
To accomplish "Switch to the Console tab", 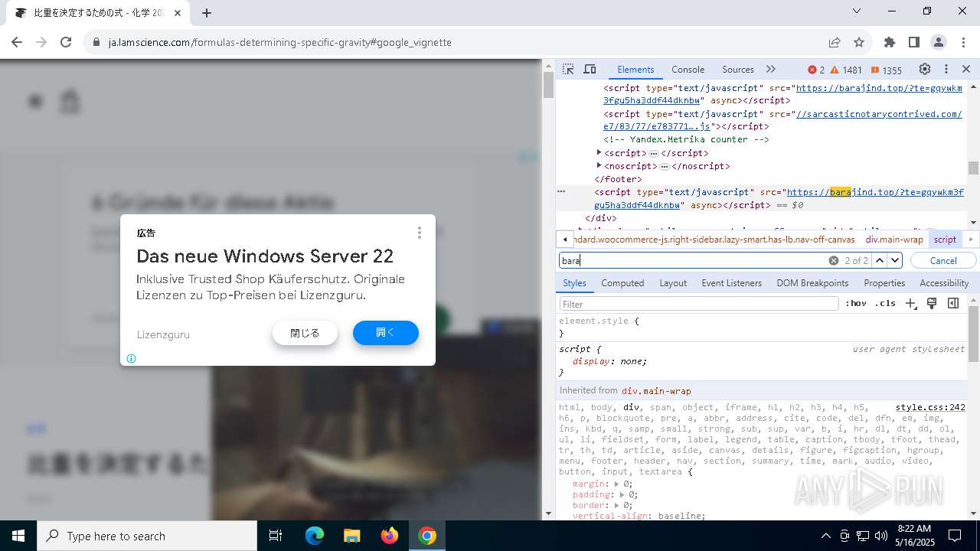I will pos(688,69).
